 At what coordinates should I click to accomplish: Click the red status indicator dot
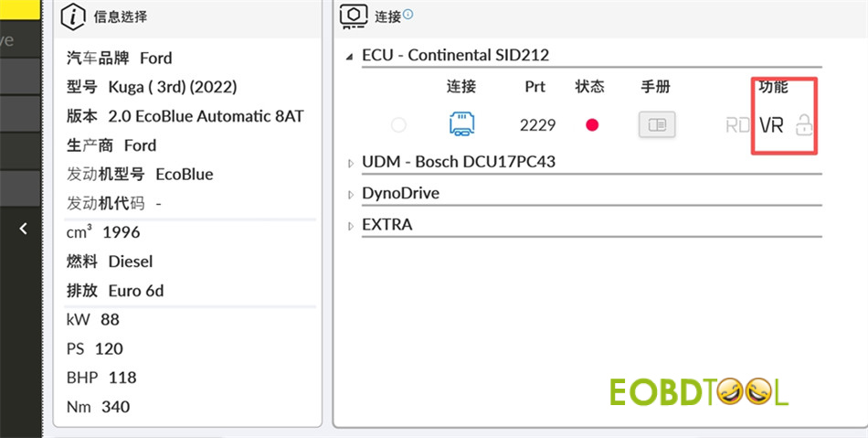(591, 124)
